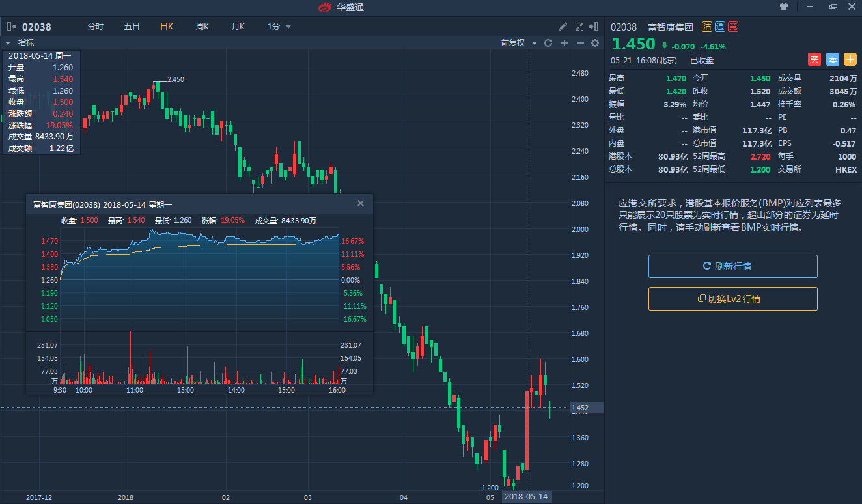Refresh the chart with the reload icon
The image size is (862, 504).
point(548,43)
